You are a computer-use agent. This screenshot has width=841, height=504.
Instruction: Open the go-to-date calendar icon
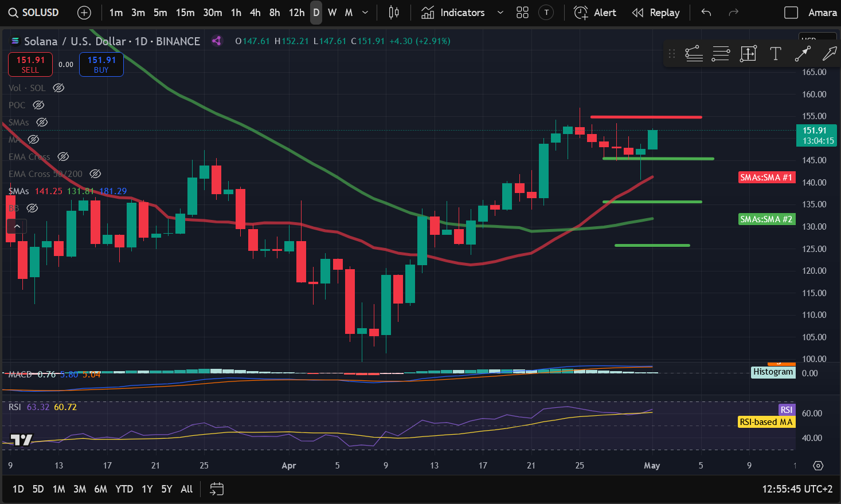click(x=216, y=489)
